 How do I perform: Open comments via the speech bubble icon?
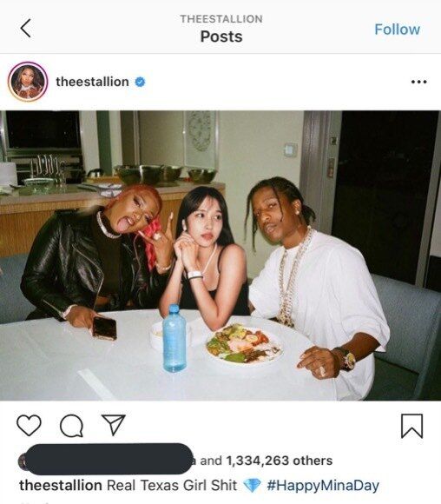pos(71,426)
